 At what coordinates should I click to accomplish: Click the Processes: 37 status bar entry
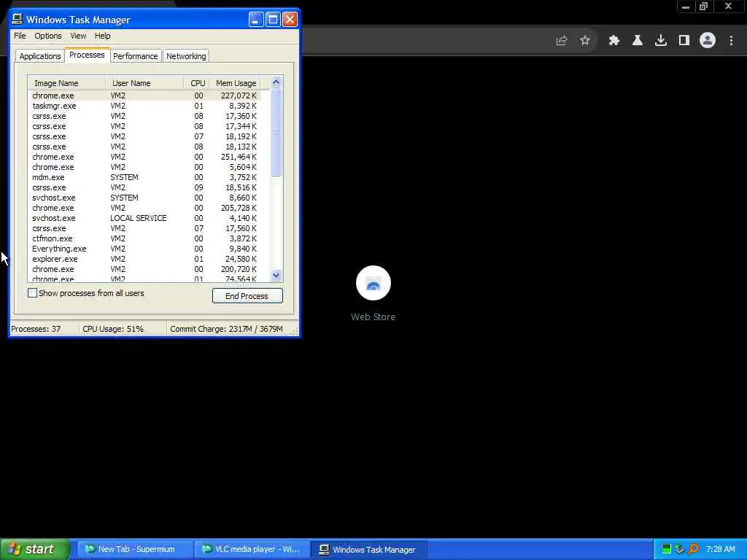44,329
